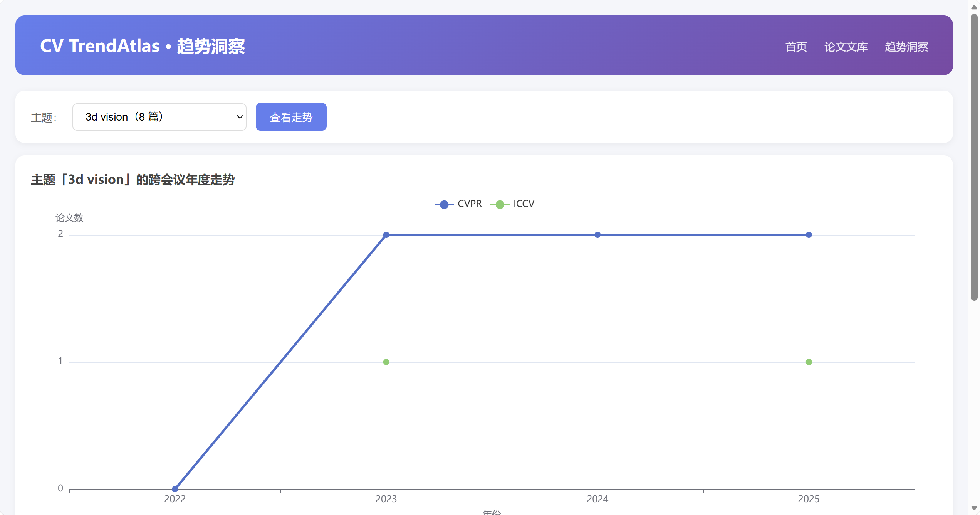Click the 查看走势 button
Image resolution: width=980 pixels, height=515 pixels.
[291, 117]
